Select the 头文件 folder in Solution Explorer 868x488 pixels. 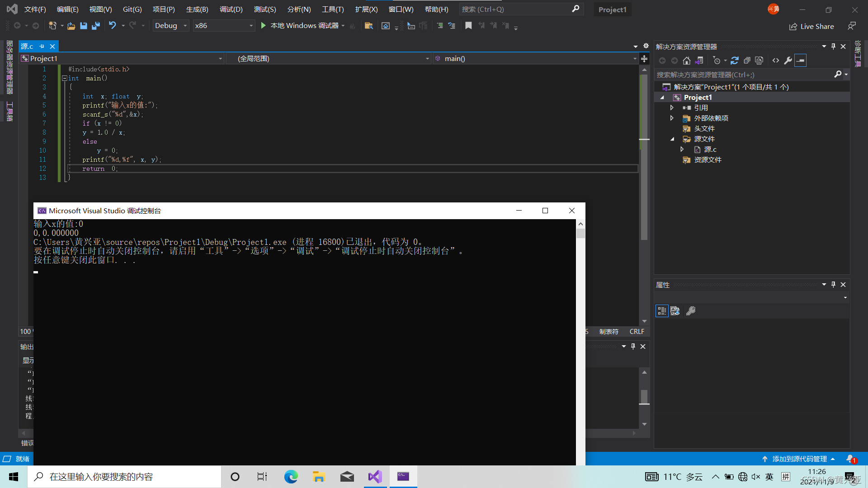pos(704,129)
